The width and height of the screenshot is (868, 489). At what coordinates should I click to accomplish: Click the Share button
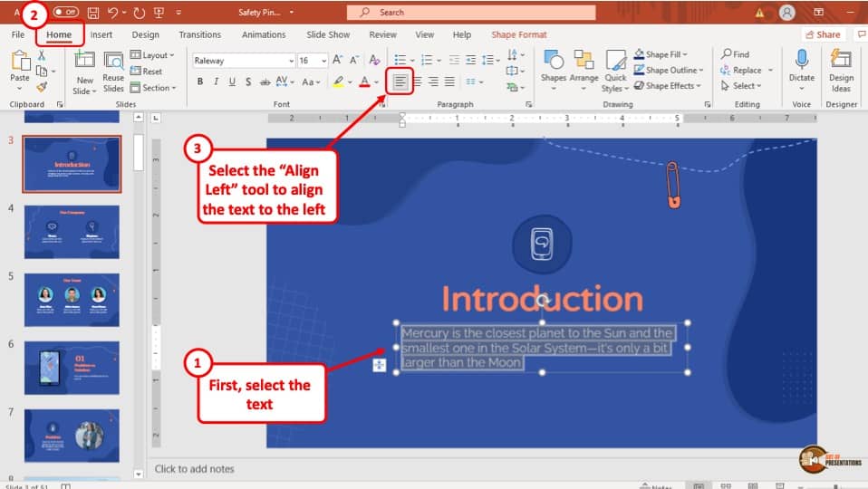click(824, 34)
